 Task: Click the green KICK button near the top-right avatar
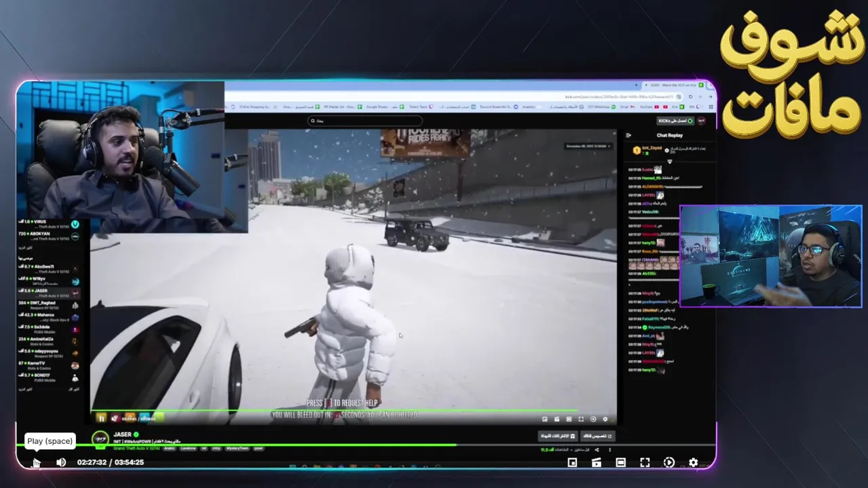point(675,121)
